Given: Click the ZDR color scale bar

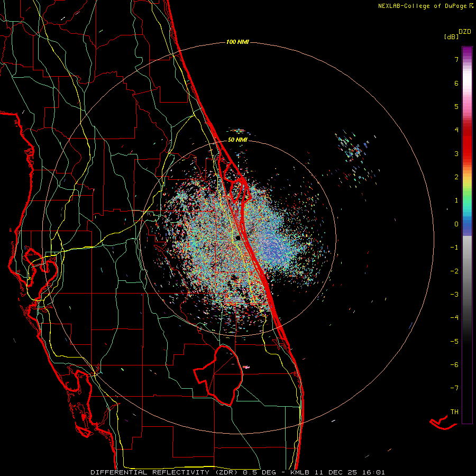Looking at the screenshot, I should pyautogui.click(x=467, y=235).
